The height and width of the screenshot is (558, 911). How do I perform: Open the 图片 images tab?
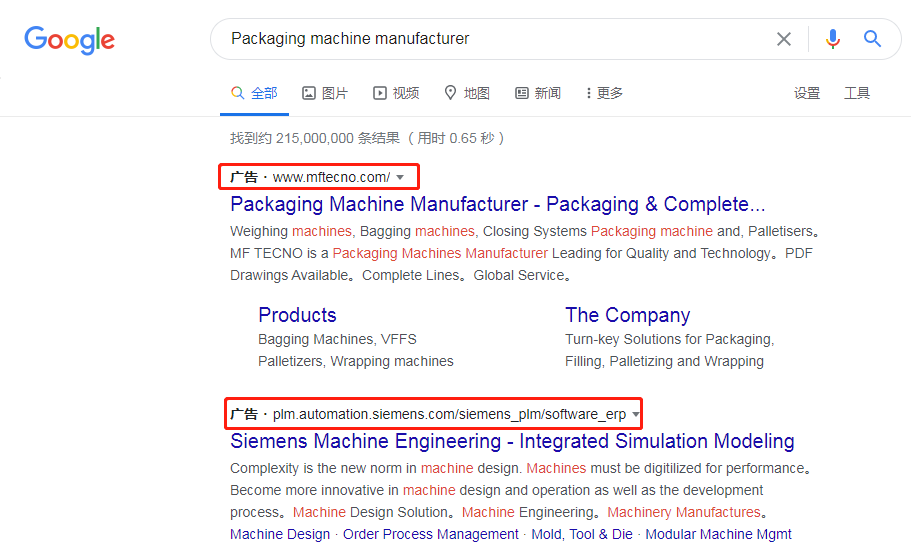click(x=325, y=93)
